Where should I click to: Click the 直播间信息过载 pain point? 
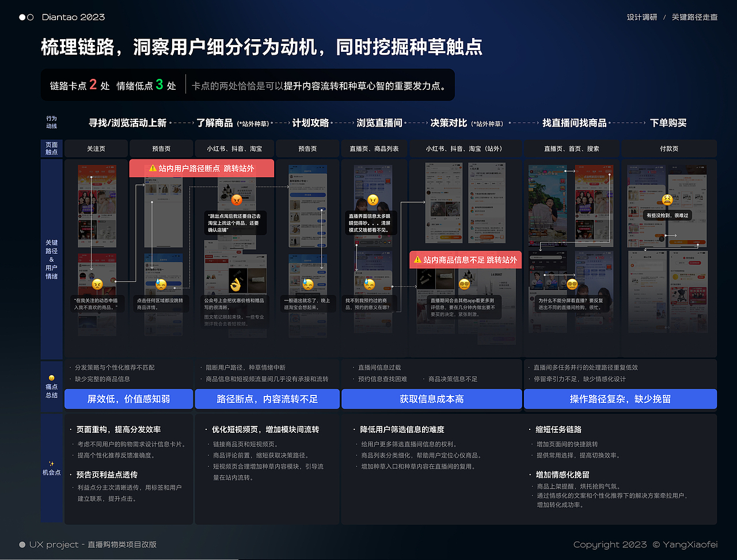tap(379, 367)
